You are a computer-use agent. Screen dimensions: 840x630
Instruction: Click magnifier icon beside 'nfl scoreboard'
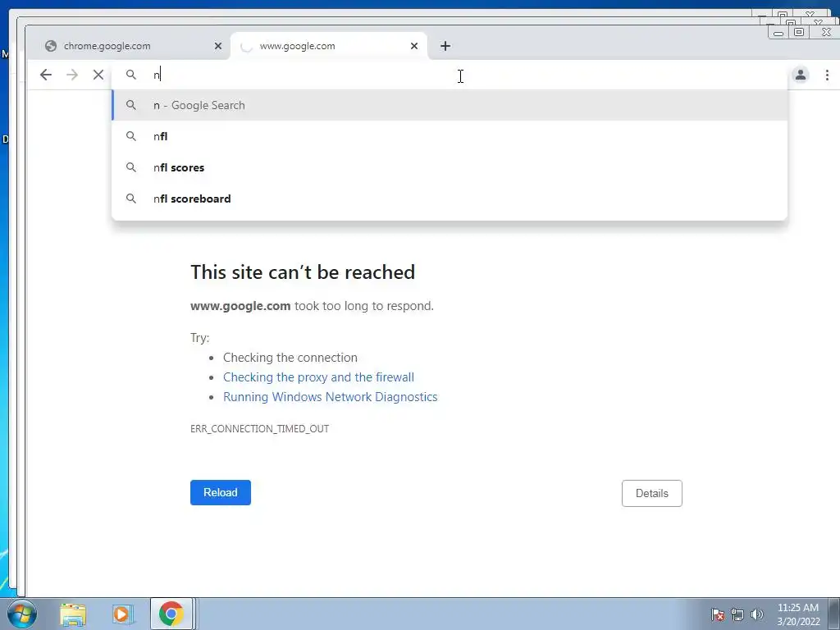click(x=130, y=199)
